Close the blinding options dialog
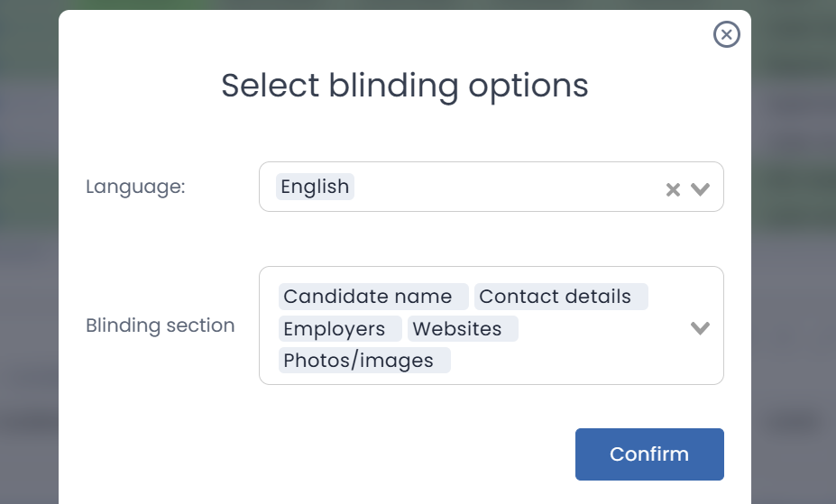This screenshot has height=504, width=836. click(726, 34)
